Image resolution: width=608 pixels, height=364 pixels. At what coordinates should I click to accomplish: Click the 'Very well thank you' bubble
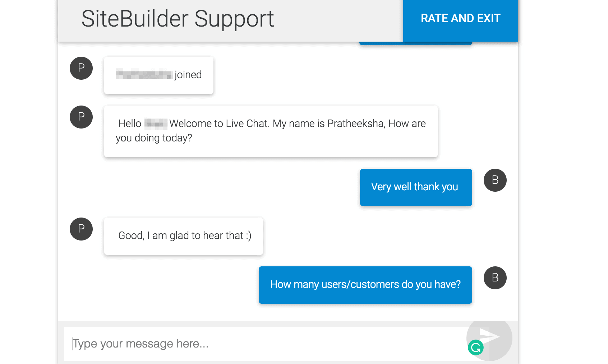(416, 187)
